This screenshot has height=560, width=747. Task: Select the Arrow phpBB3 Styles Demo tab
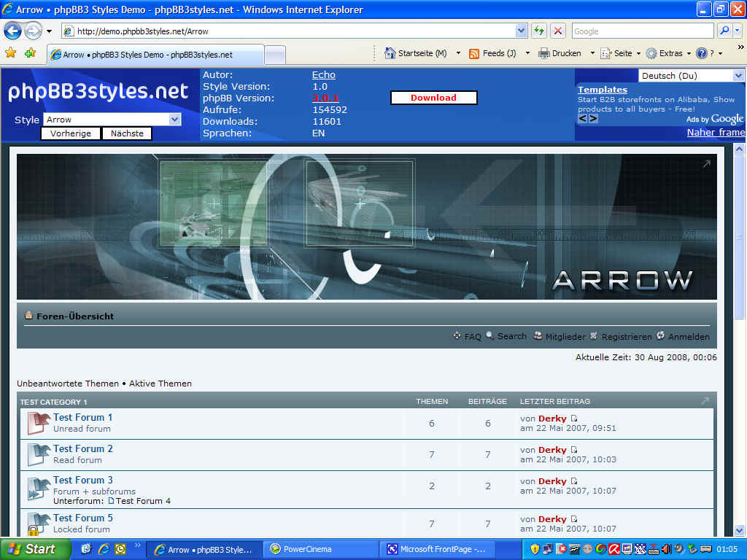(x=155, y=55)
